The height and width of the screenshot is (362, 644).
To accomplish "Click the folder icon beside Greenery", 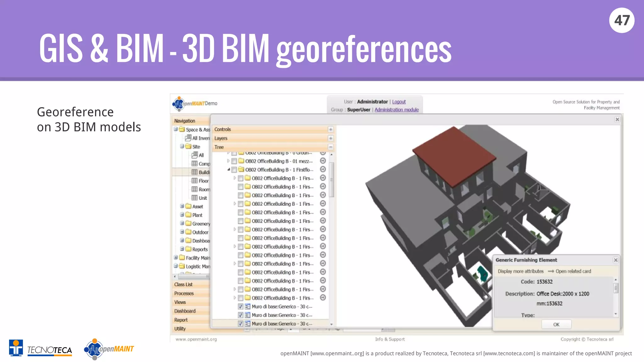I will point(188,223).
